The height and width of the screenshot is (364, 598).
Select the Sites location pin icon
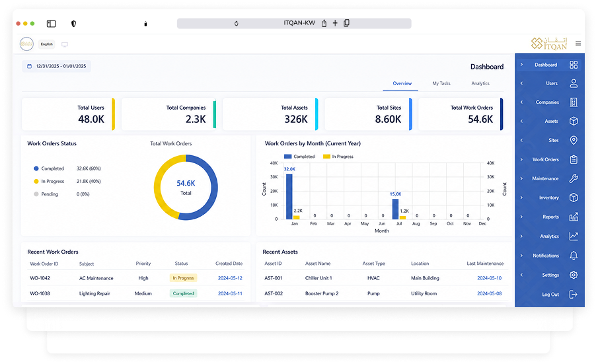click(x=573, y=140)
